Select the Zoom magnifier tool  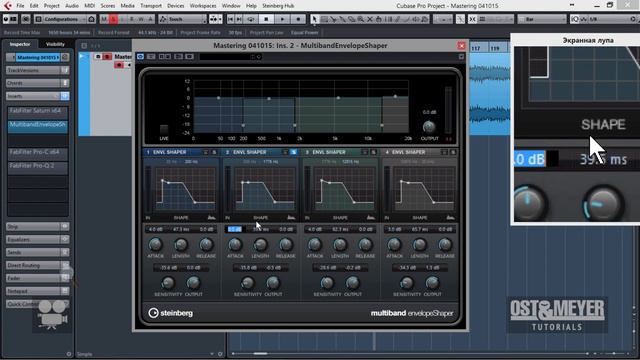click(x=361, y=19)
